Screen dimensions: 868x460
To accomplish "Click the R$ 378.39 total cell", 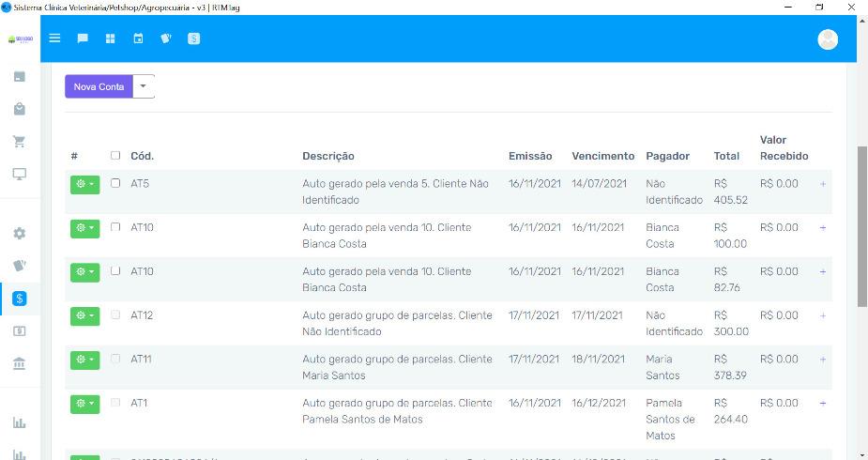I will point(730,367).
